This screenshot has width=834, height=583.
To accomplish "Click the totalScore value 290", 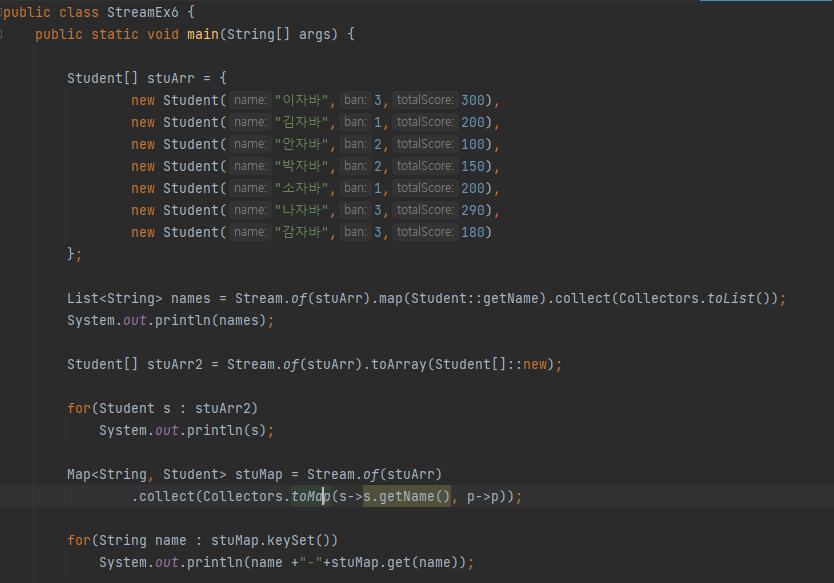I will coord(473,210).
